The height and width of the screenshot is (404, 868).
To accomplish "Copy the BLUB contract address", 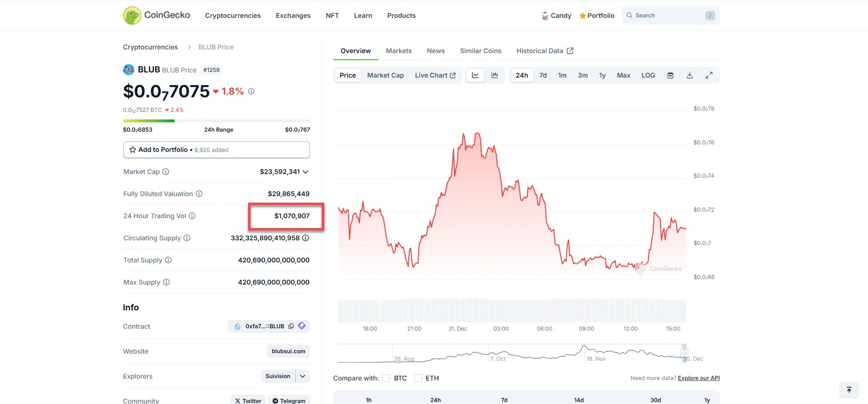I will [x=291, y=326].
